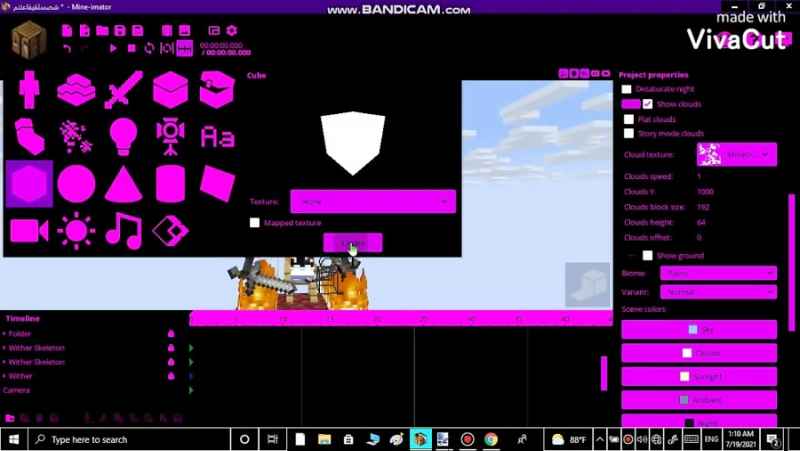The height and width of the screenshot is (451, 800).
Task: Click the timeline vertical scrollbar
Action: coord(604,373)
